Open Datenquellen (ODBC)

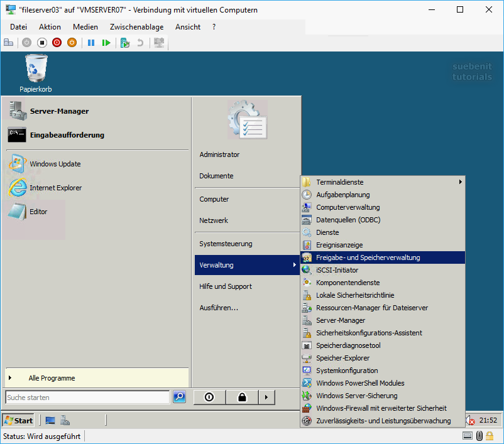click(383, 220)
